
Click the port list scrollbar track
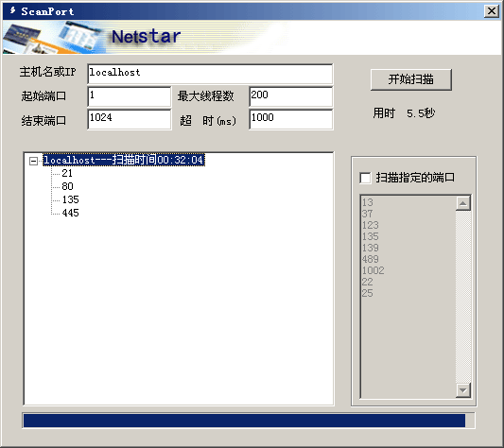(x=463, y=297)
